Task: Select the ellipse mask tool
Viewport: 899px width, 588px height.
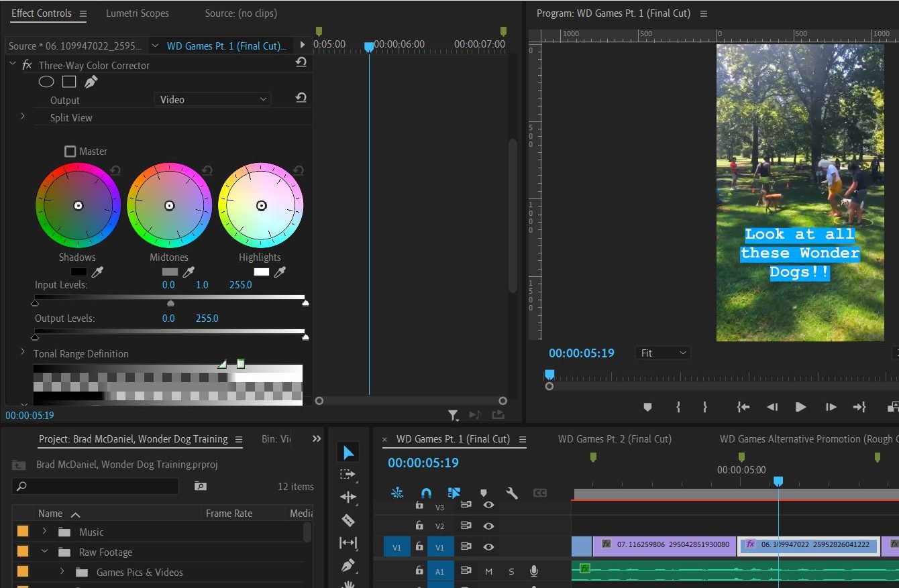Action: (x=46, y=82)
